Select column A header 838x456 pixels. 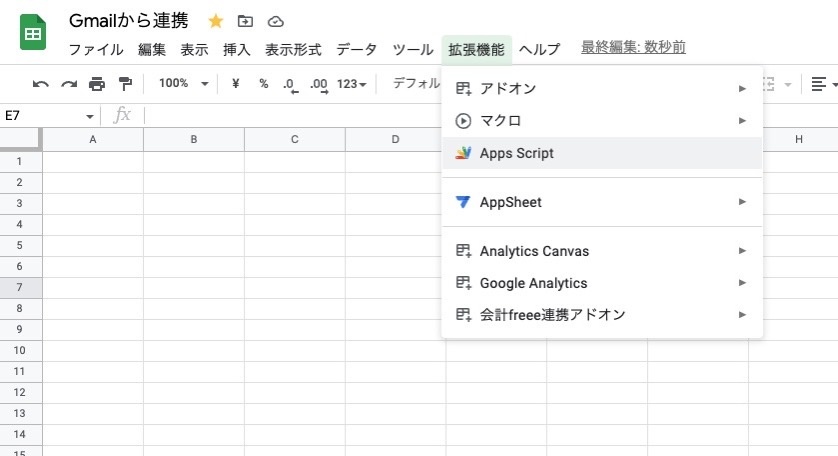(93, 140)
